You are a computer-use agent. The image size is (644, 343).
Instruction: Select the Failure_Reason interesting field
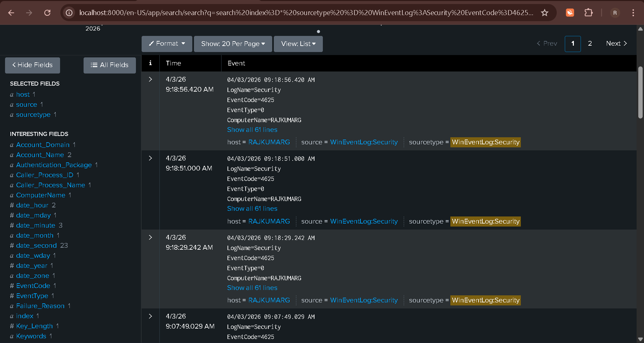click(40, 306)
